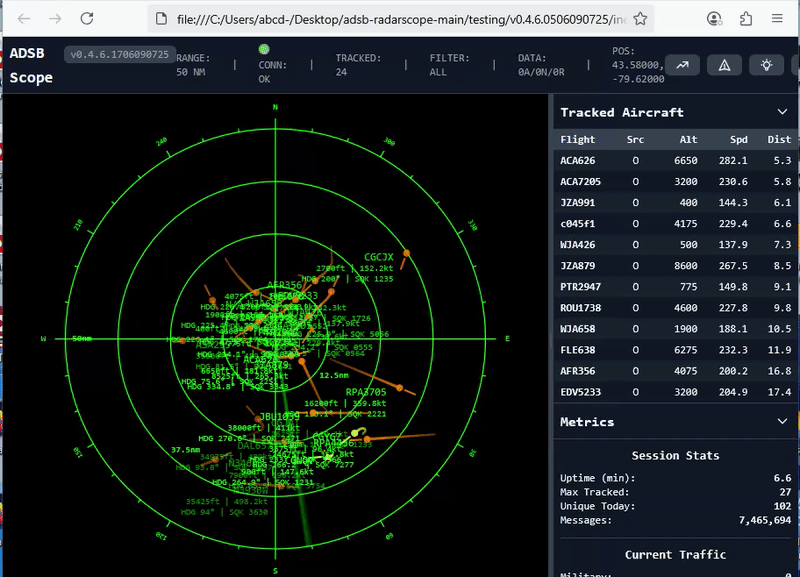Click the N compass marker on radar
Screen dimensions: 800x577
click(x=276, y=107)
